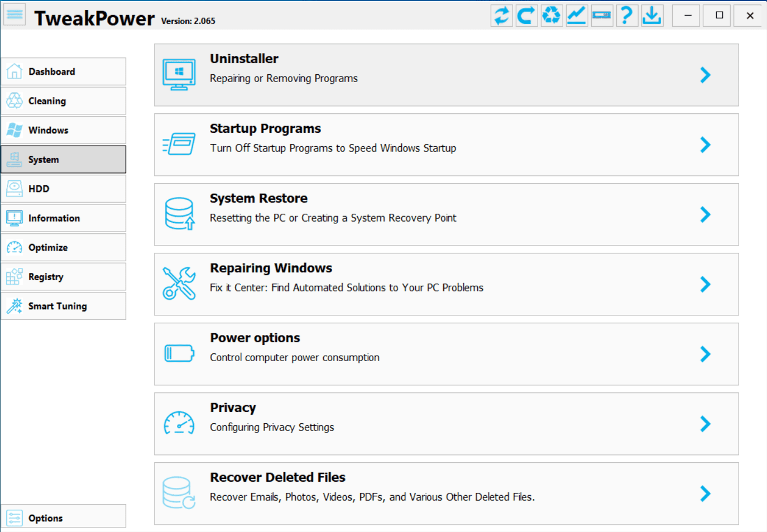Go to the Dashboard section

coord(64,71)
